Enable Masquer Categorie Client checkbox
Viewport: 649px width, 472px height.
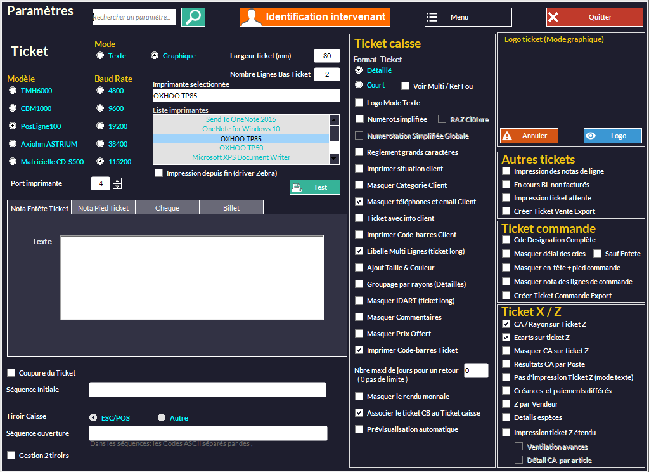click(360, 184)
